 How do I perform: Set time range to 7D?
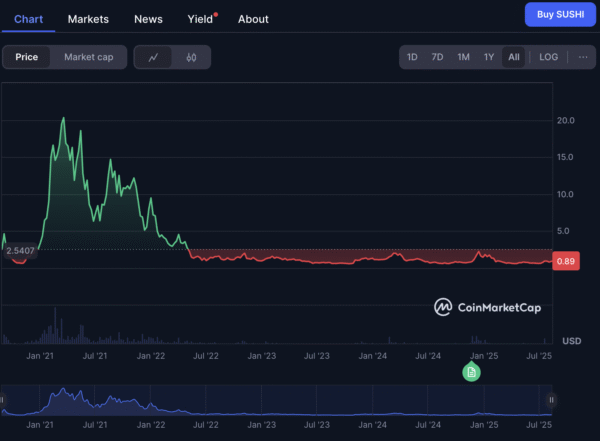[x=437, y=57]
